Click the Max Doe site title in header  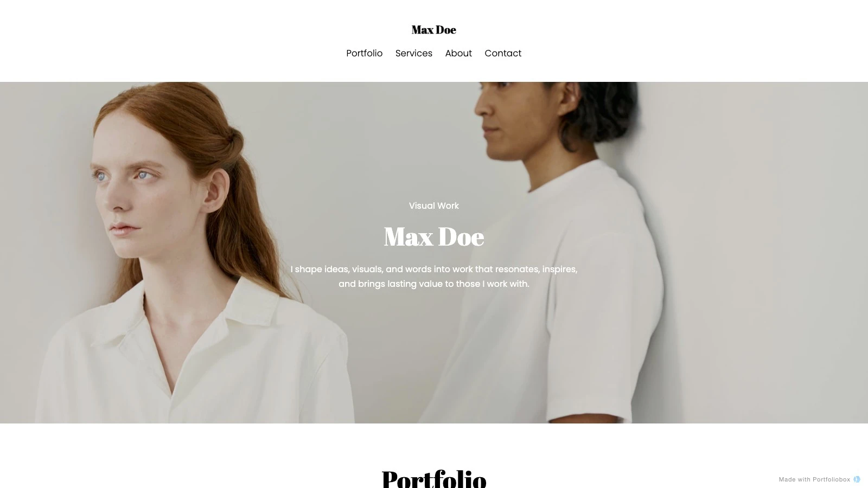434,30
